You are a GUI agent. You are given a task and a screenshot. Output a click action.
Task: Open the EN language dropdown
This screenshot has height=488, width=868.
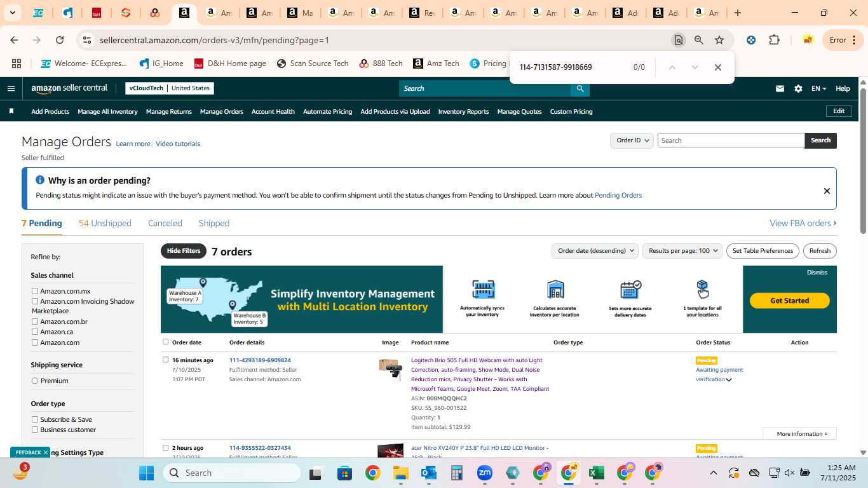[x=818, y=88]
